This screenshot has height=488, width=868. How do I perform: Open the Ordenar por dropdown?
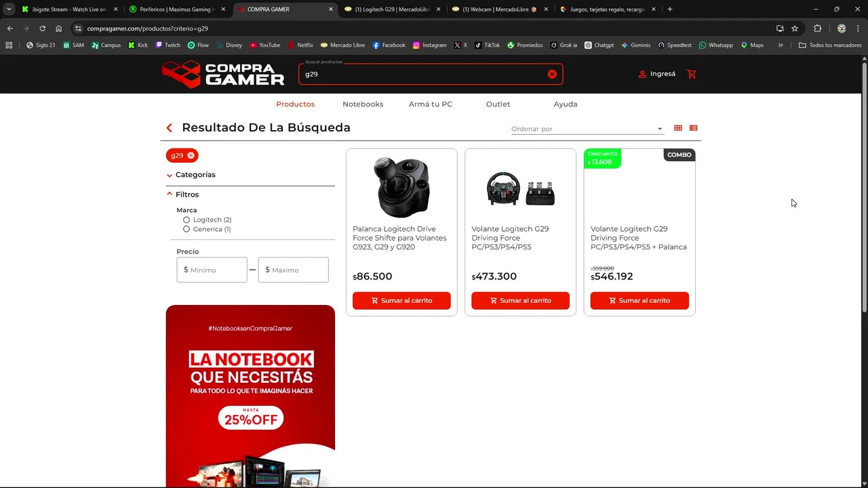(x=587, y=129)
